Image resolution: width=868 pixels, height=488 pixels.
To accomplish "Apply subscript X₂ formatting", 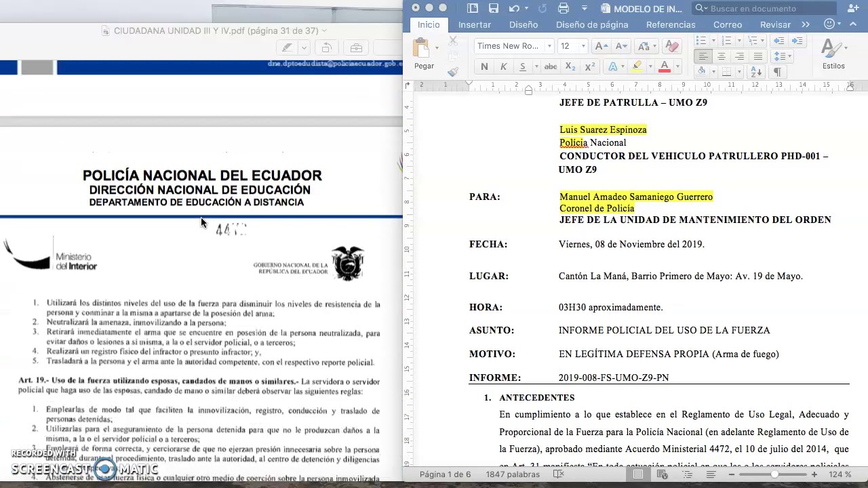I will [570, 66].
